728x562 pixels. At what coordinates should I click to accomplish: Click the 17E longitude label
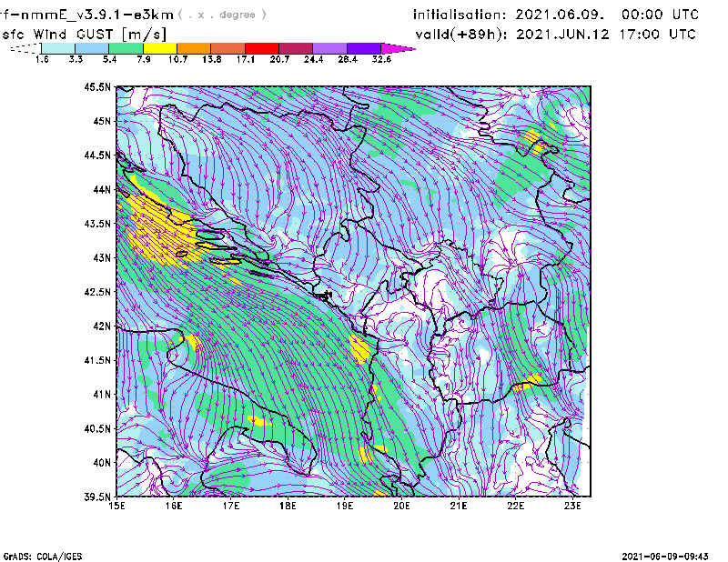click(231, 506)
